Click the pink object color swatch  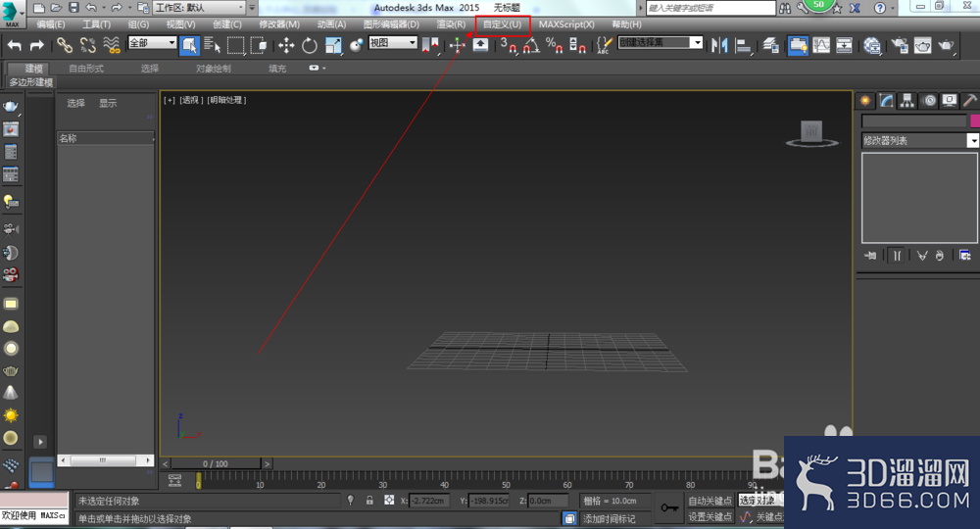click(x=974, y=120)
